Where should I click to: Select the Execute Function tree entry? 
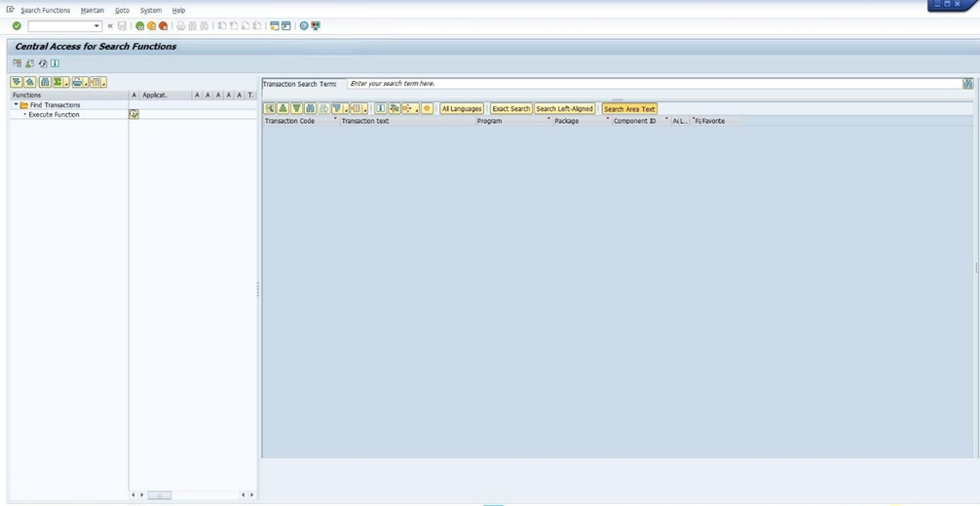point(54,114)
